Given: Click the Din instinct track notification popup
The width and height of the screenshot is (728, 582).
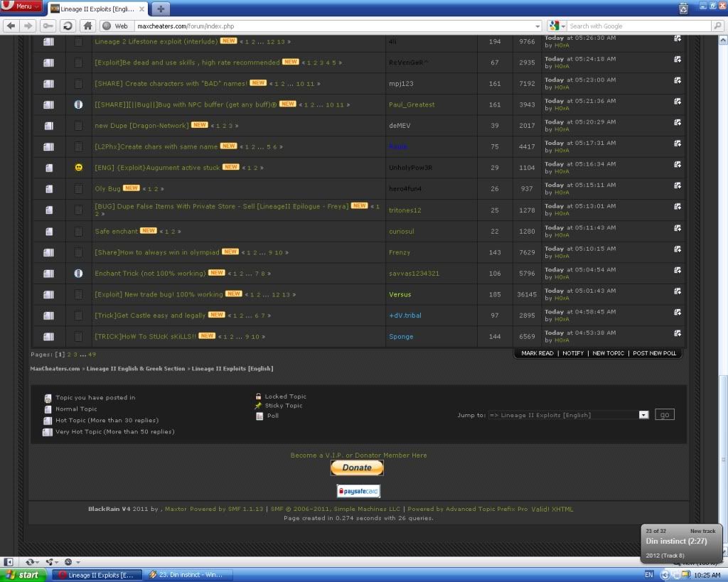Looking at the screenshot, I should [681, 544].
